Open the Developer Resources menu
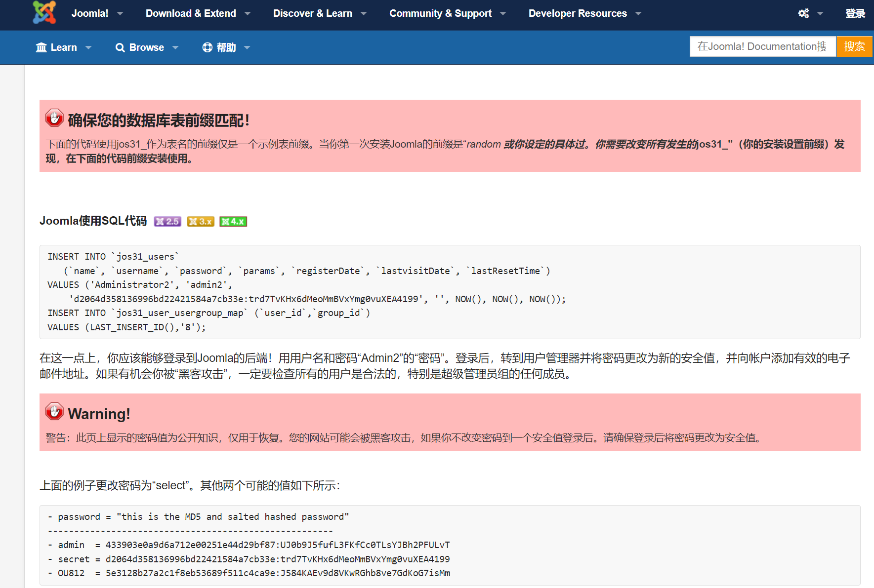 click(x=578, y=13)
